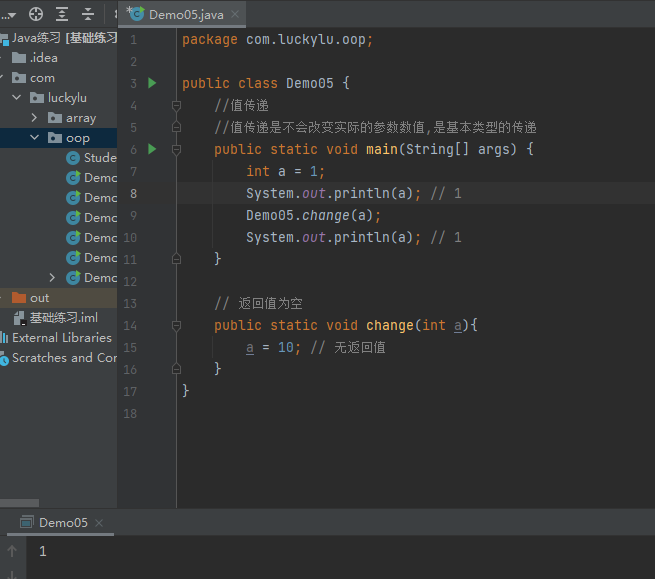Expand the last Demo class entry chevron

[x=52, y=278]
